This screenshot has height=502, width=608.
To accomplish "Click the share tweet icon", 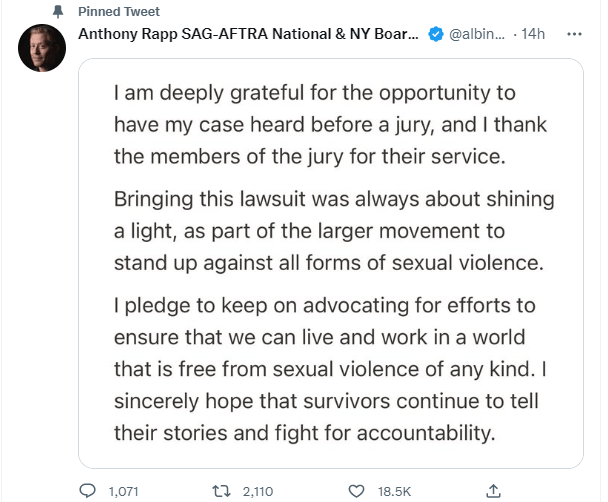I will (492, 490).
